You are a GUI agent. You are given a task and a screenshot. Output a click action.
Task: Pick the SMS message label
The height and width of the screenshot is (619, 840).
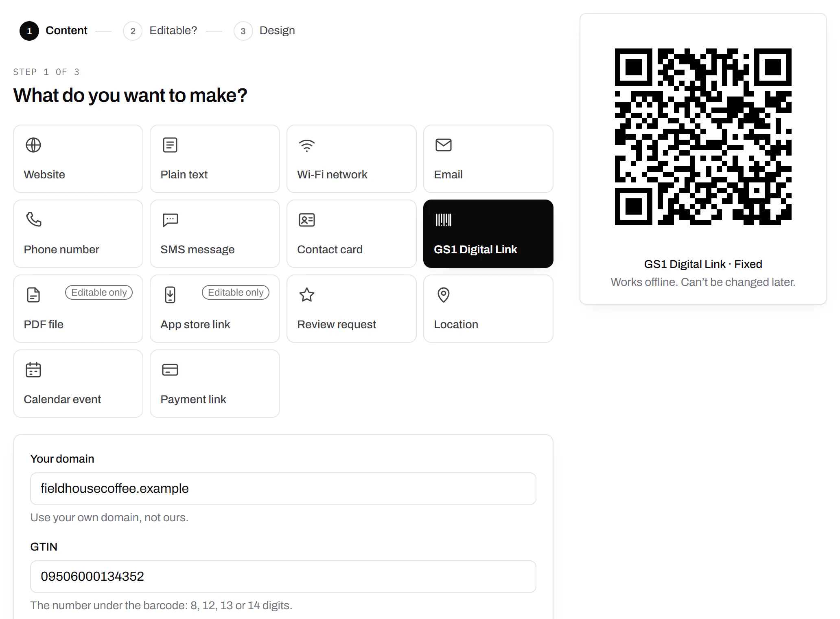[x=197, y=249]
